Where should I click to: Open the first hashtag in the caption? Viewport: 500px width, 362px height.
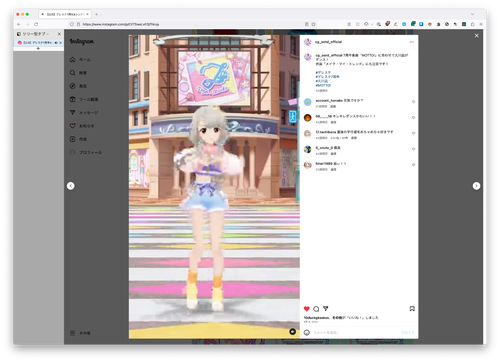[x=323, y=72]
